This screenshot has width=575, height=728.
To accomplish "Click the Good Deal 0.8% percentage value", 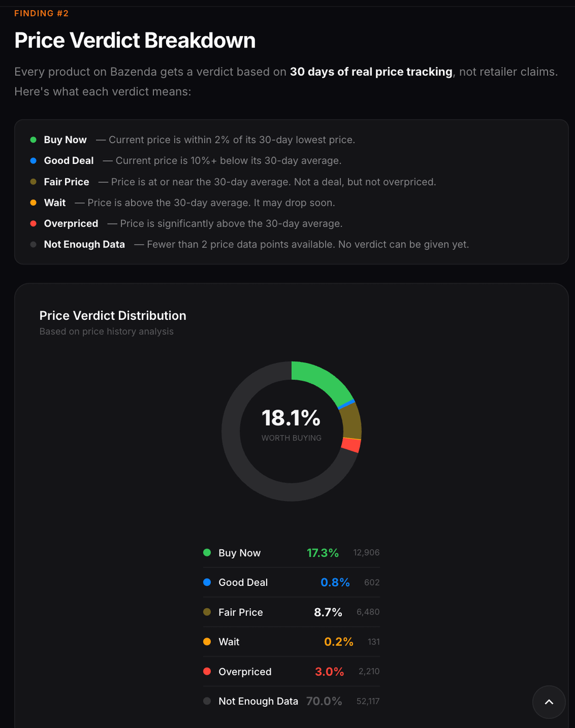I will (x=335, y=583).
